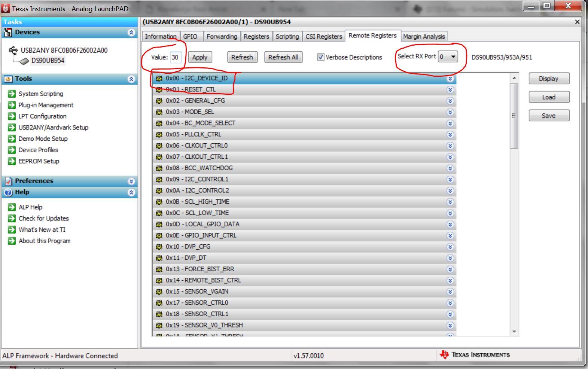588x369 pixels.
Task: Click the DS90UB954 chip icon
Action: pos(24,61)
